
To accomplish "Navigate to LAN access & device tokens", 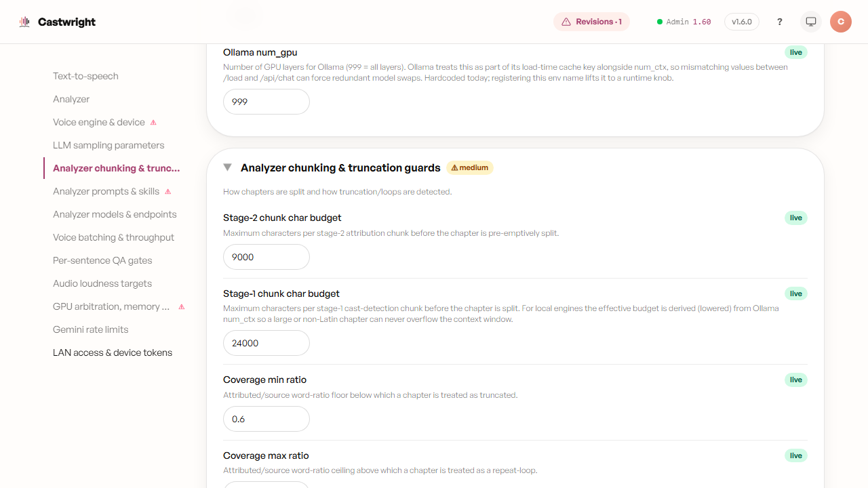I will pyautogui.click(x=113, y=352).
